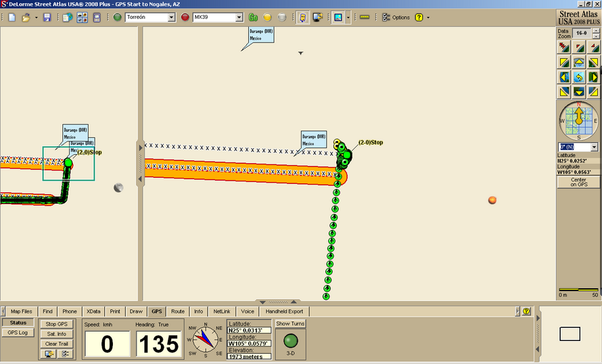Screen dimensions: 602x364
Task: Open the MX39 finish dropdown
Action: click(x=239, y=18)
